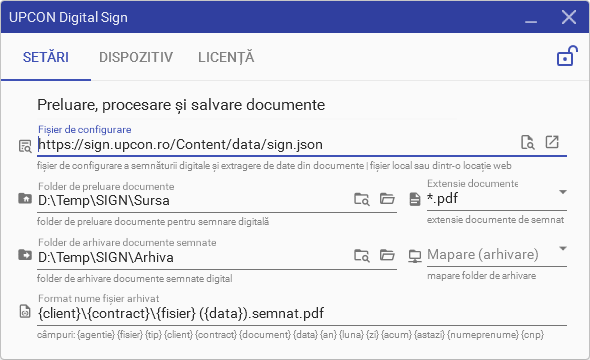Click the source folder icon beside Sursa path

pyautogui.click(x=25, y=198)
